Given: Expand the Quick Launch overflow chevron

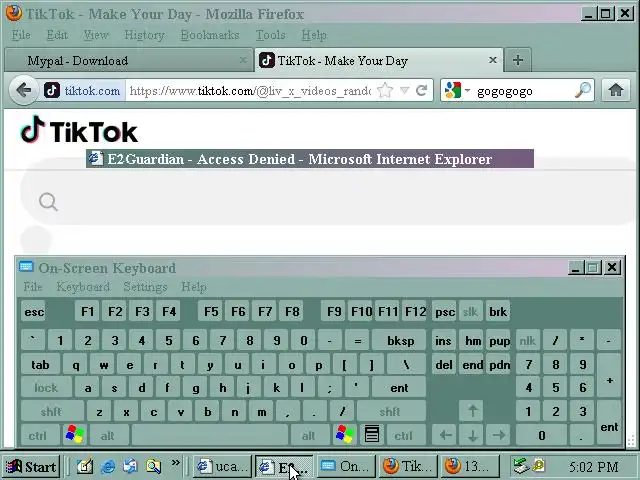Looking at the screenshot, I should point(176,462).
